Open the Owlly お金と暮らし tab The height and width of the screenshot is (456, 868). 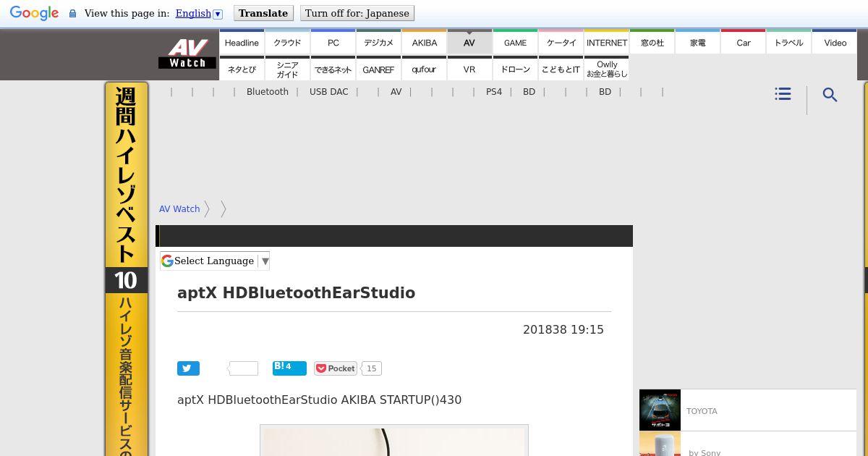(x=606, y=69)
